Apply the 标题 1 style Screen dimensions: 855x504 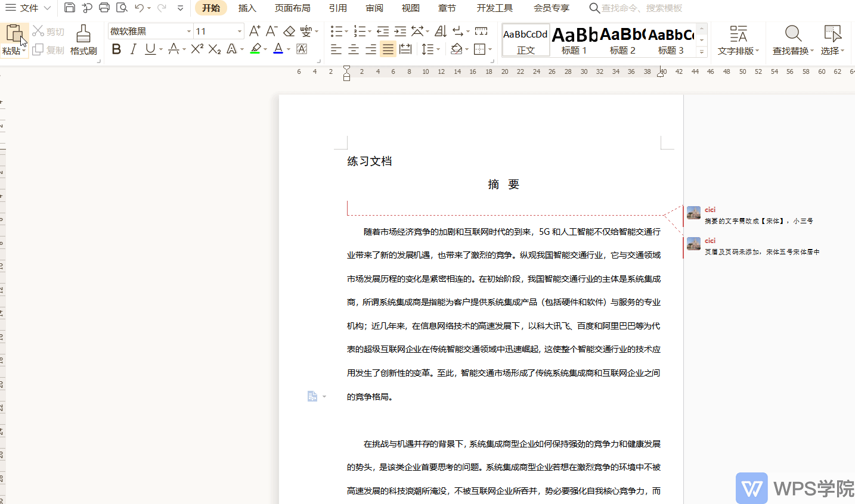[x=574, y=41]
